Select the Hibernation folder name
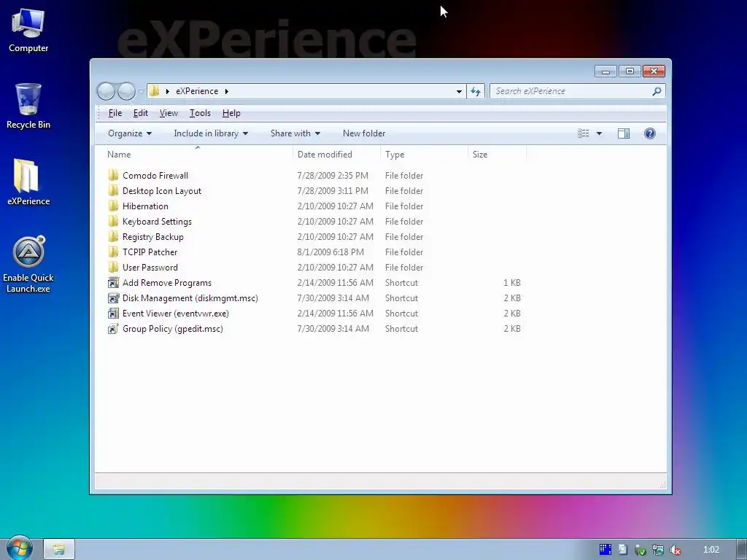Screen dimensions: 747x560 [x=145, y=206]
